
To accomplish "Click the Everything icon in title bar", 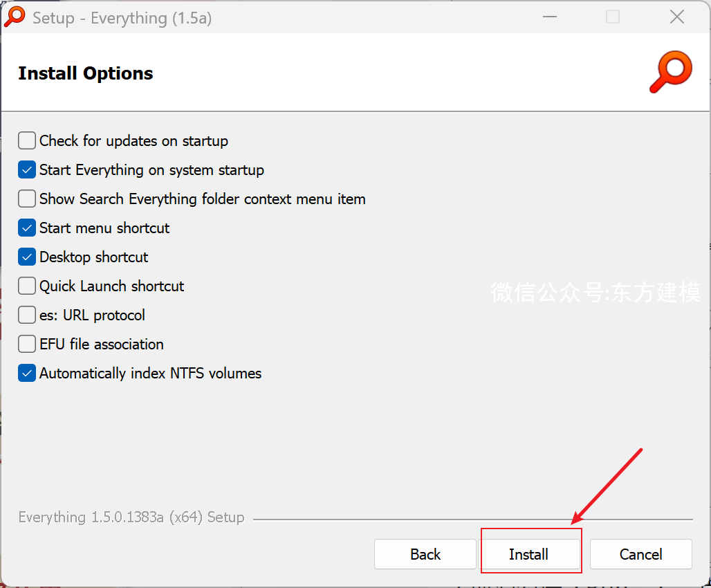I will point(15,17).
